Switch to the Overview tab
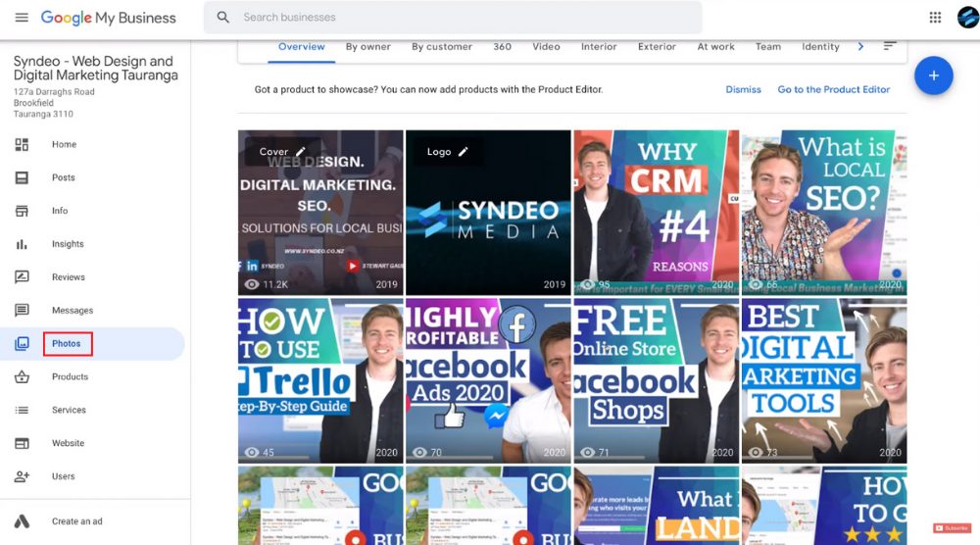 pyautogui.click(x=301, y=46)
